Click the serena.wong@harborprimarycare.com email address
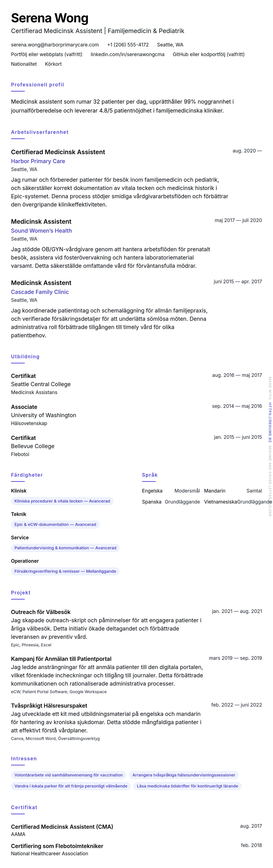The height and width of the screenshot is (868, 273). 55,45
